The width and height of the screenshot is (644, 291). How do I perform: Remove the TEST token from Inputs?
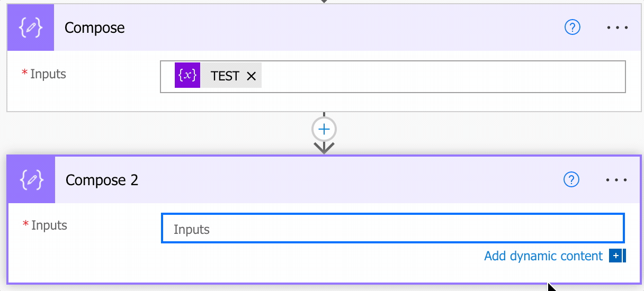pyautogui.click(x=252, y=76)
